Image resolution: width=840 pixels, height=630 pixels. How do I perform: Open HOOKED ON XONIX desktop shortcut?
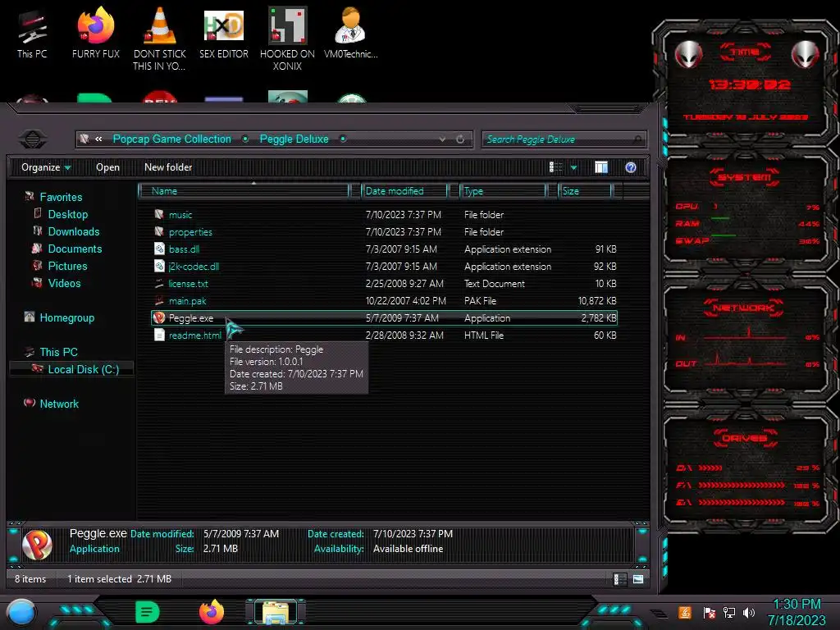pos(287,38)
